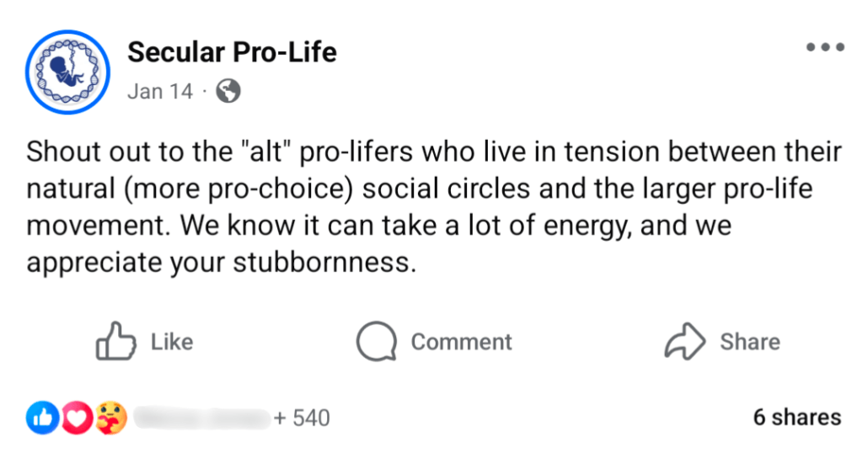View the 6 shares list
The width and height of the screenshot is (868, 460).
[x=796, y=417]
